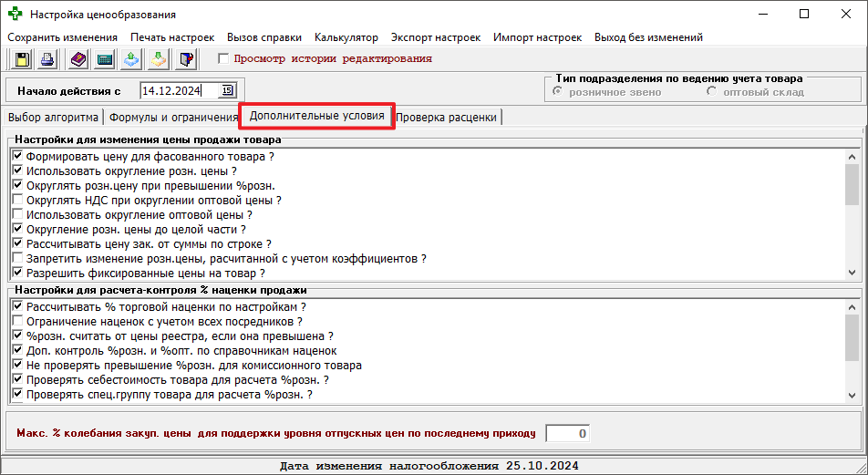The height and width of the screenshot is (475, 868).
Task: Enable Использовать округление оптовой цены checkbox
Action: [17, 215]
